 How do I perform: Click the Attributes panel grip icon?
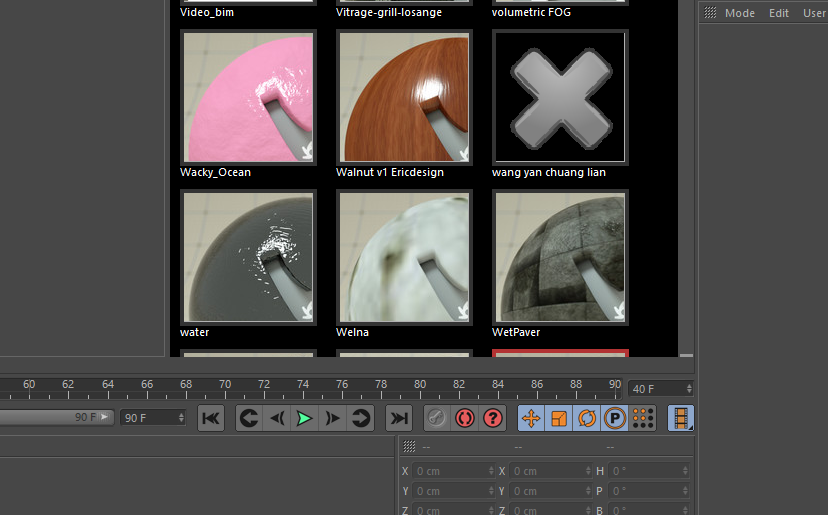point(710,13)
